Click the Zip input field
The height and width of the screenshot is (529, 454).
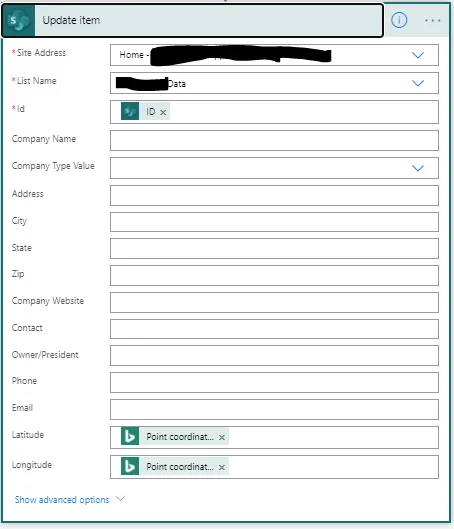tap(274, 275)
